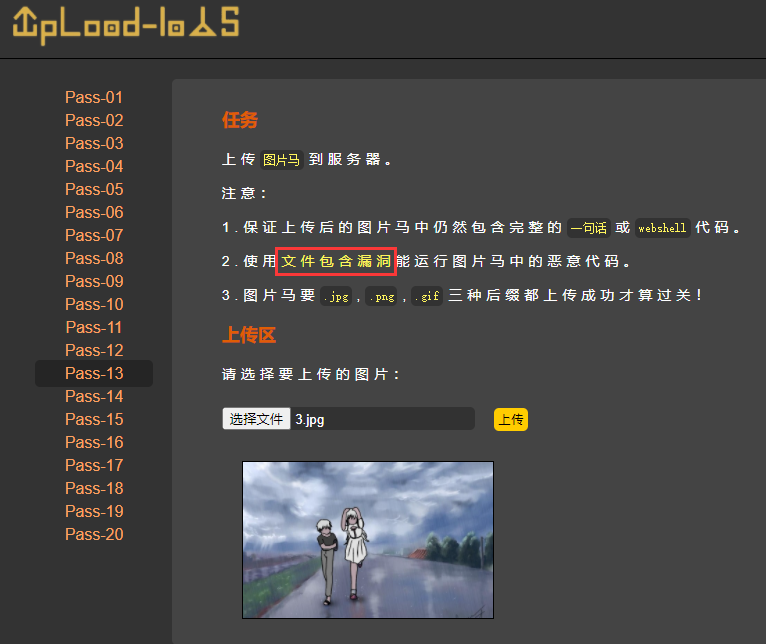Open Pass-01 in the sidebar
Screen dimensions: 766x644
(94, 97)
